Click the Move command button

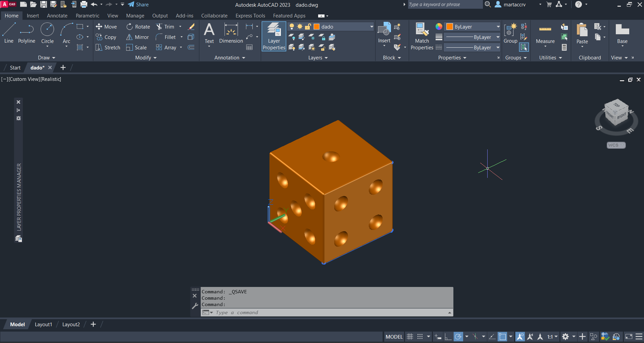[106, 27]
